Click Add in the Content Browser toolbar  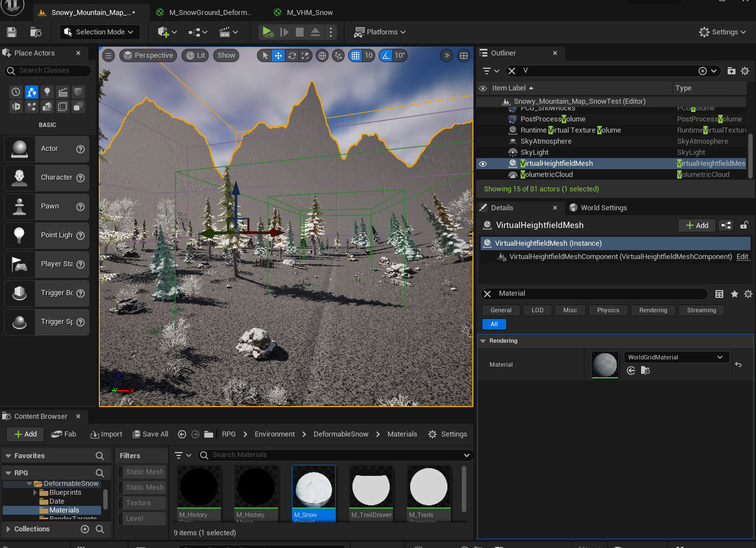click(26, 434)
